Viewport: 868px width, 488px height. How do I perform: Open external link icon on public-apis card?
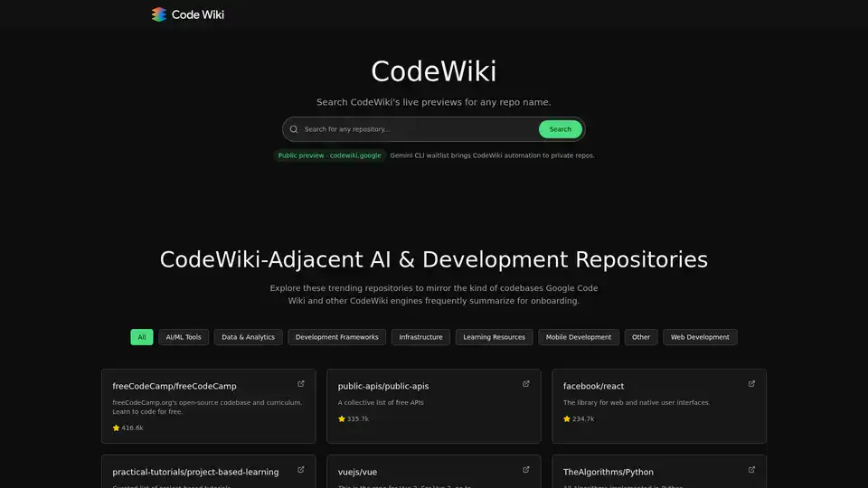click(x=526, y=383)
